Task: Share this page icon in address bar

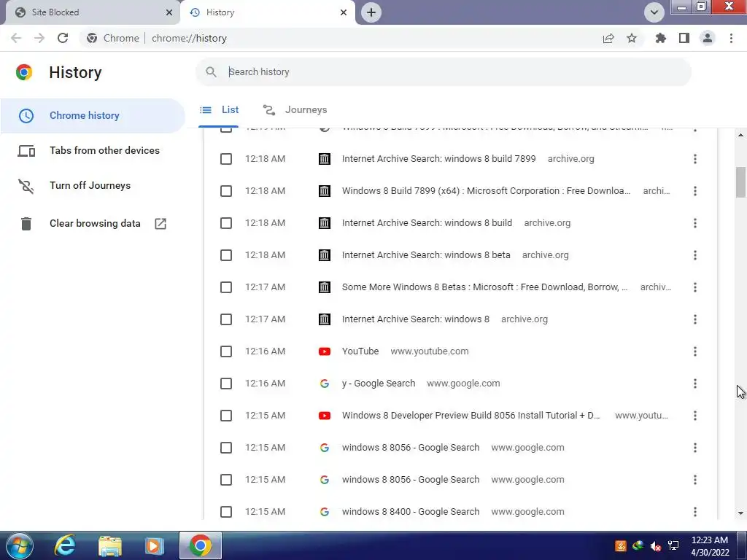Action: click(608, 38)
